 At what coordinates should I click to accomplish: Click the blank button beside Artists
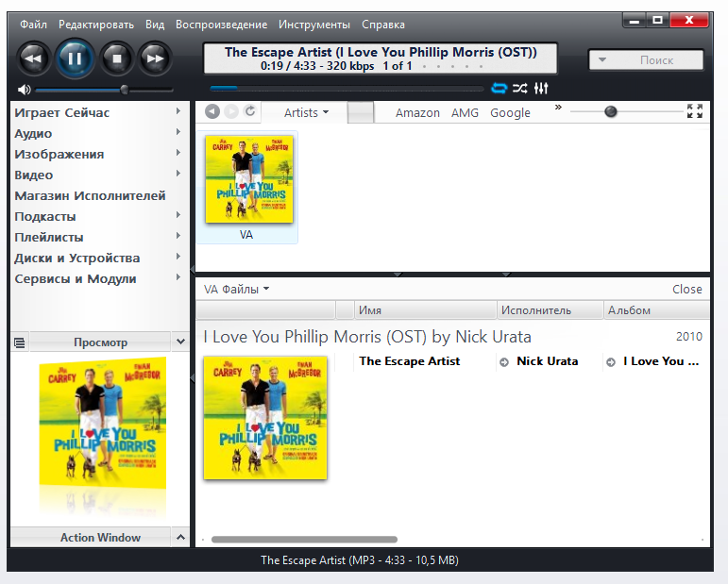(x=361, y=112)
